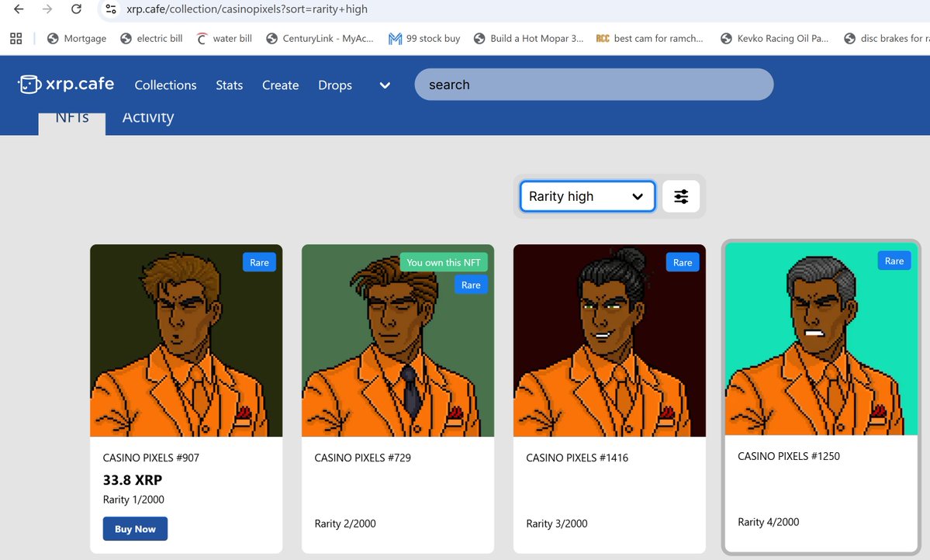Open the Build a Hot Mopar bookmark

pyautogui.click(x=528, y=39)
